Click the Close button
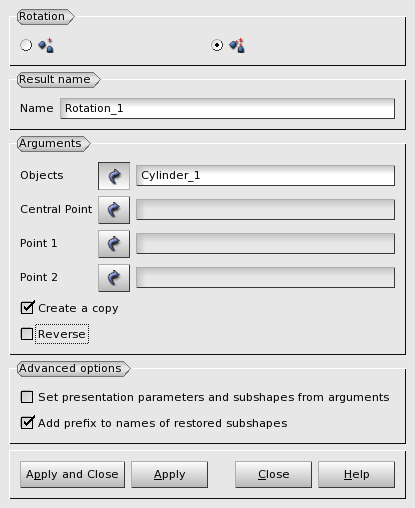Screen dimensions: 415x508 [273, 474]
